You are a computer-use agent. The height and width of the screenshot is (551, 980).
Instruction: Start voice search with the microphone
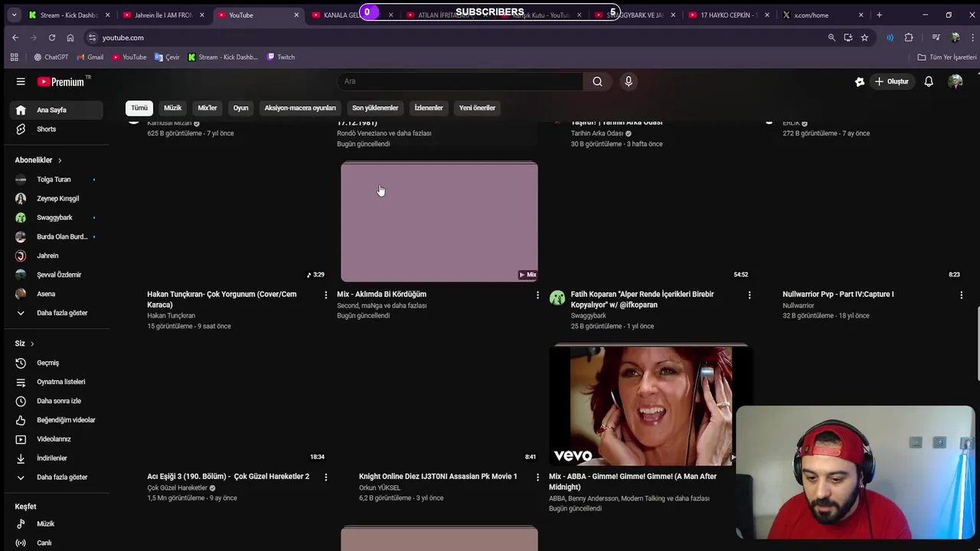[629, 81]
